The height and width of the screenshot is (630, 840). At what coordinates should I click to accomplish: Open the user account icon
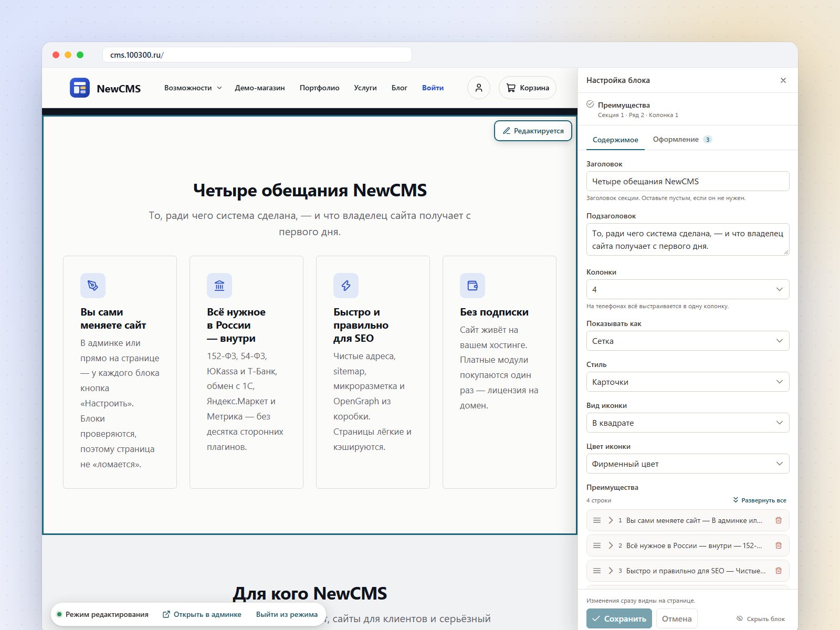coord(479,88)
